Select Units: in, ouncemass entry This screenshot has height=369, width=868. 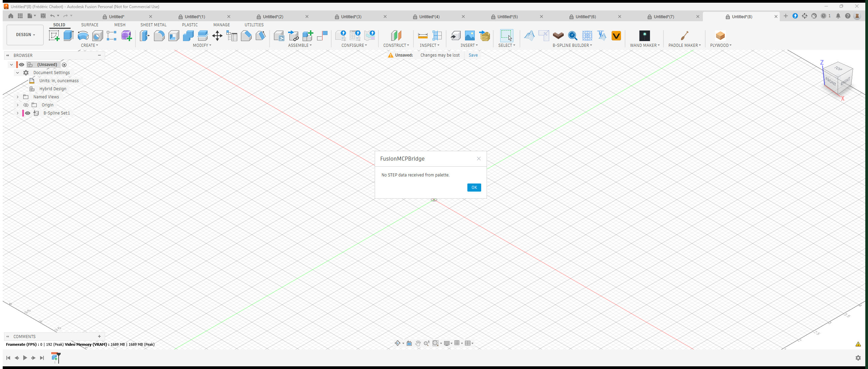point(59,81)
